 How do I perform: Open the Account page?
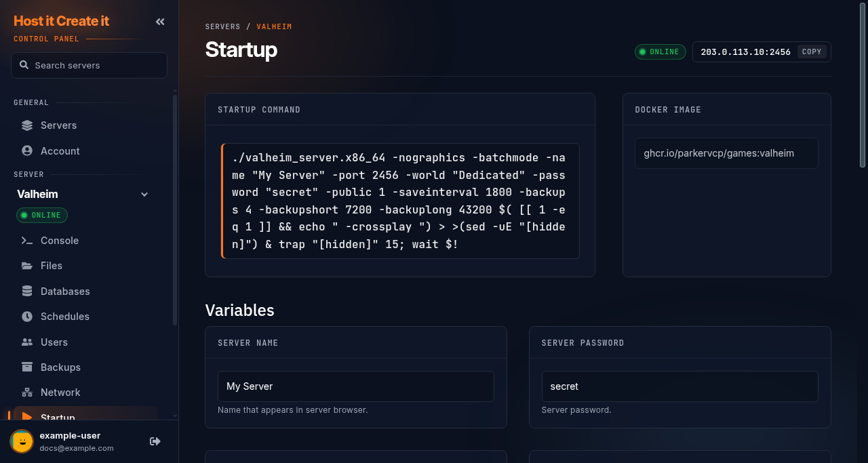(85, 151)
